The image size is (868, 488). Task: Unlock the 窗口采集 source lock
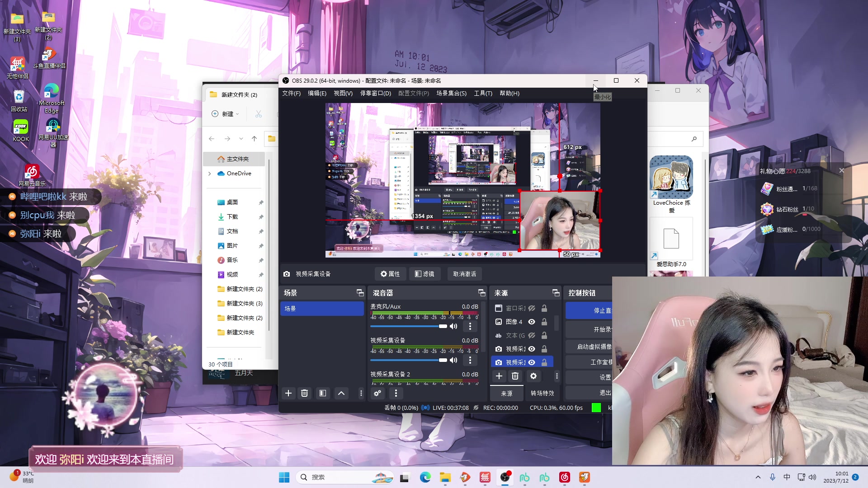click(x=544, y=308)
